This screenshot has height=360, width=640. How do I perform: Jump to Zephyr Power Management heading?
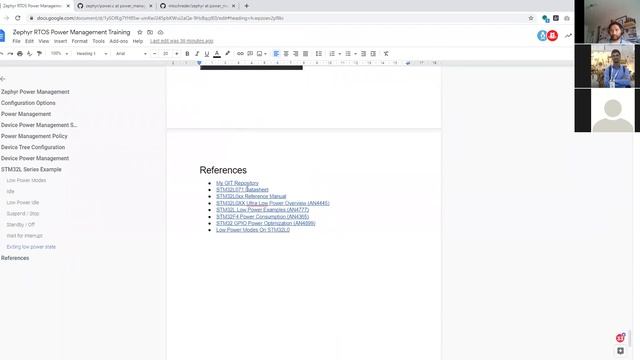[x=35, y=92]
